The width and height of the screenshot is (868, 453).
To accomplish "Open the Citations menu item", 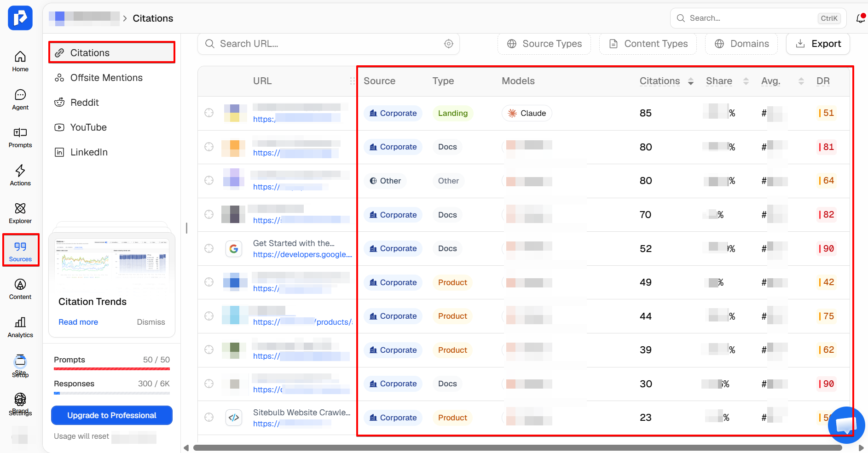I will tap(112, 53).
